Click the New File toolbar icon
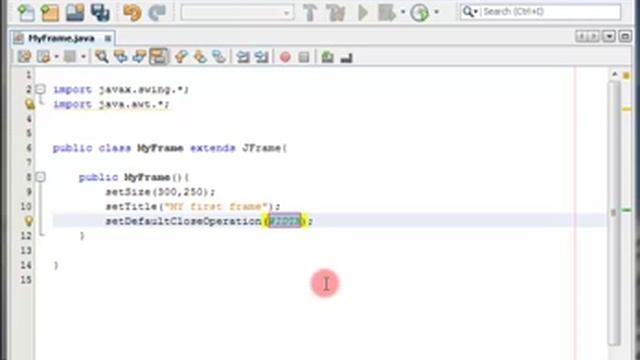640x360 pixels. [26, 13]
